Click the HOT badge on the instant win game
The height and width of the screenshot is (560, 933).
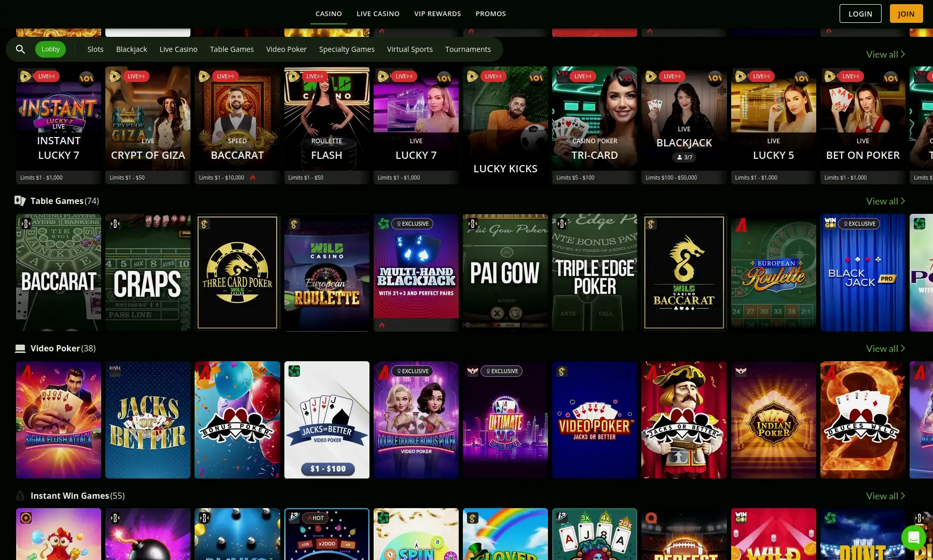pyautogui.click(x=315, y=517)
